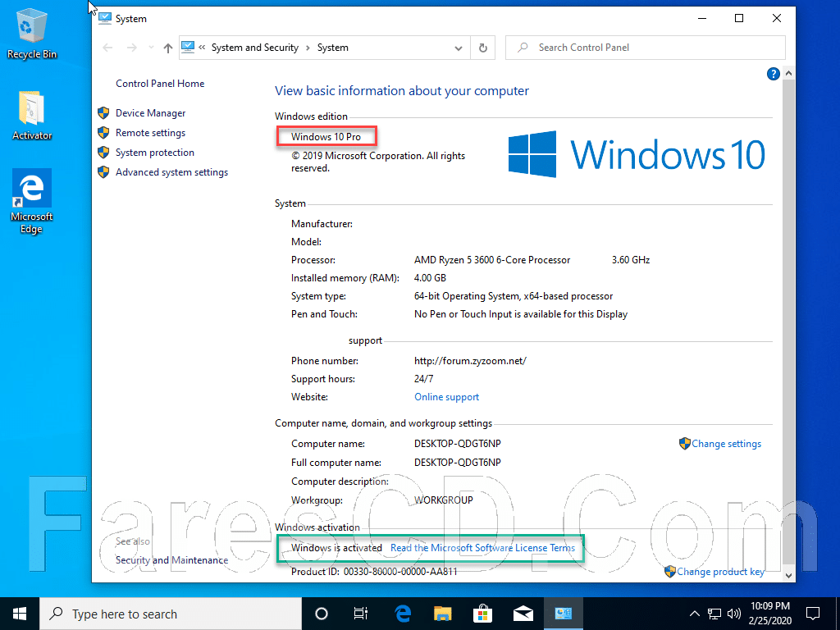Launch Microsoft Edge from the taskbar
The width and height of the screenshot is (840, 630).
click(402, 614)
